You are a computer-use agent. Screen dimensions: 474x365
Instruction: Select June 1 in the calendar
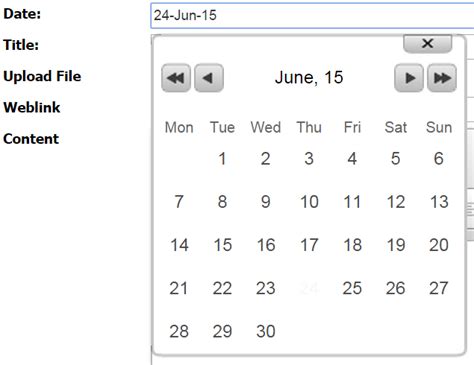click(x=222, y=158)
